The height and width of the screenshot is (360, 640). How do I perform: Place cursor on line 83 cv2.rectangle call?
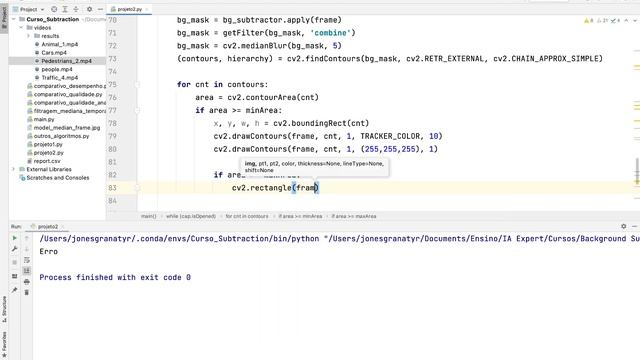[x=275, y=188]
